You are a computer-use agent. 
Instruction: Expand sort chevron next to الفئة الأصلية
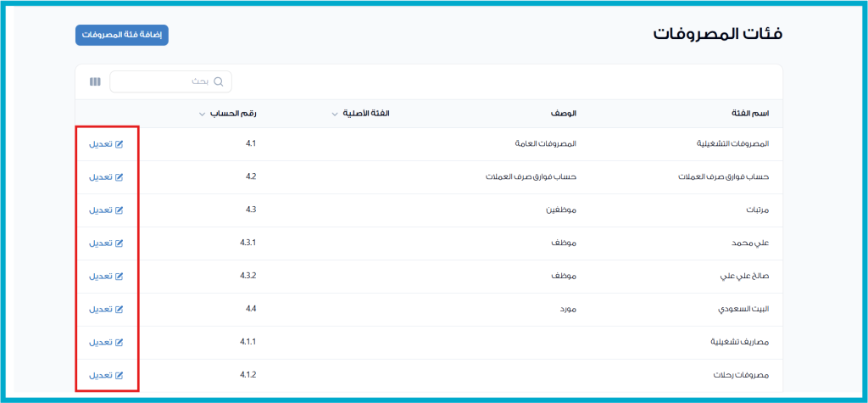[x=335, y=114]
